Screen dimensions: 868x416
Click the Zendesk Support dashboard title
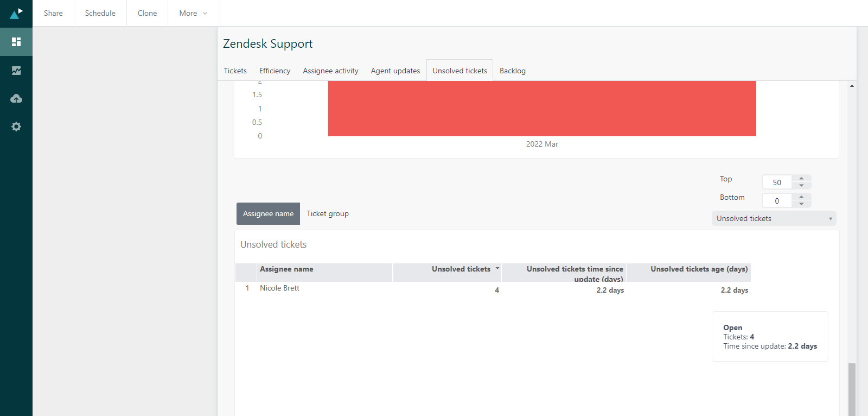(x=268, y=43)
